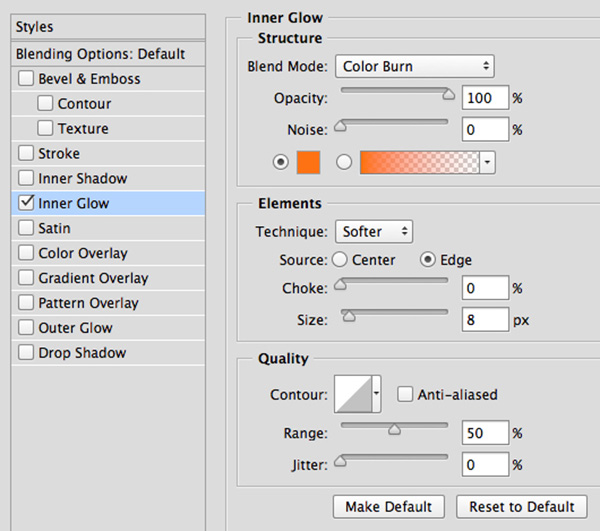Screen dimensions: 600x531
Task: Uncheck the Inner Glow checkbox
Action: (25, 203)
